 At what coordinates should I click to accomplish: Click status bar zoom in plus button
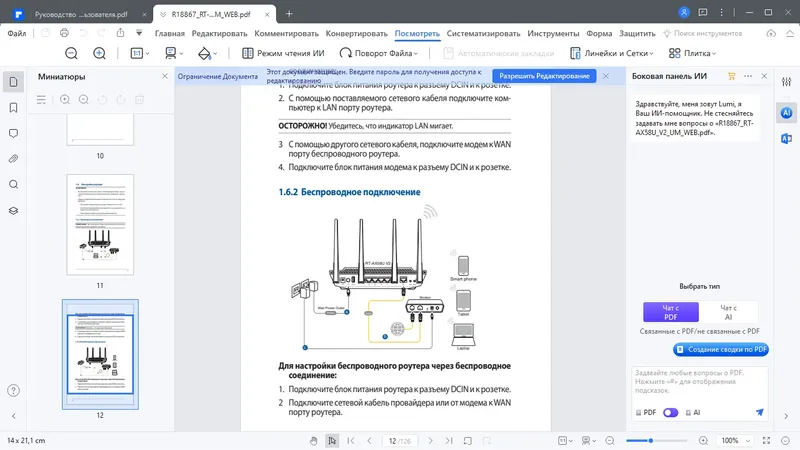(703, 441)
